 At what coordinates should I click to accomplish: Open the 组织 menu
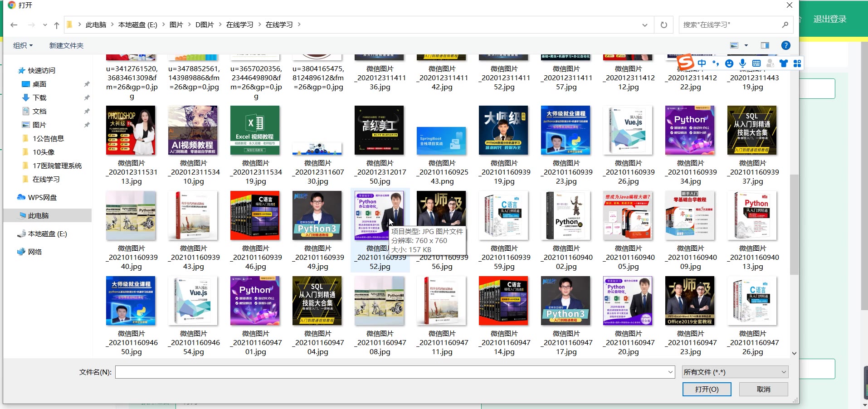click(x=23, y=45)
